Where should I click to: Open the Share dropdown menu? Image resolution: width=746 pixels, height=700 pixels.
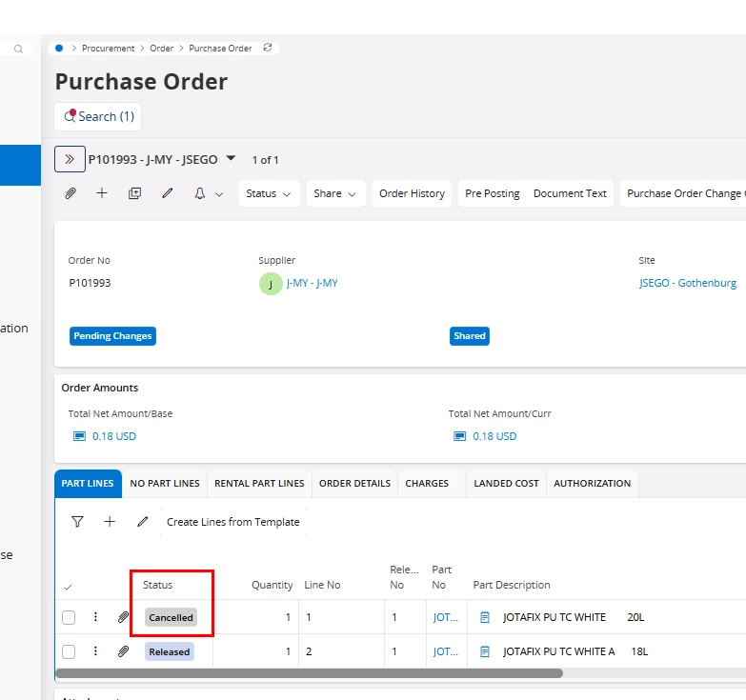pos(335,193)
